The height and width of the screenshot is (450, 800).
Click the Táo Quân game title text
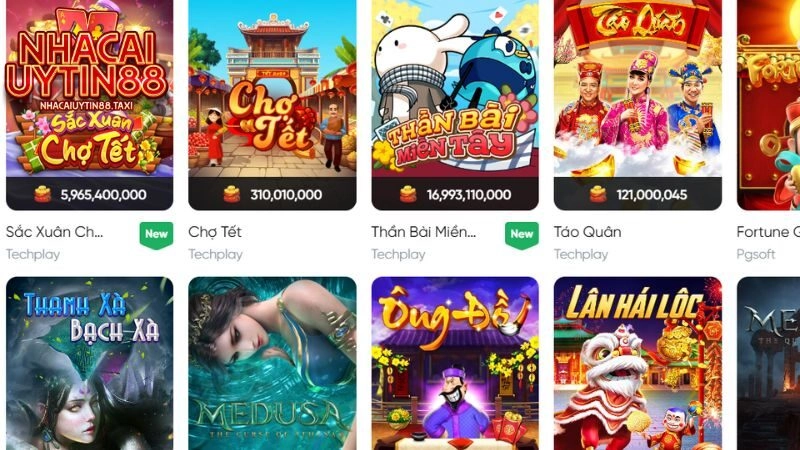point(588,232)
